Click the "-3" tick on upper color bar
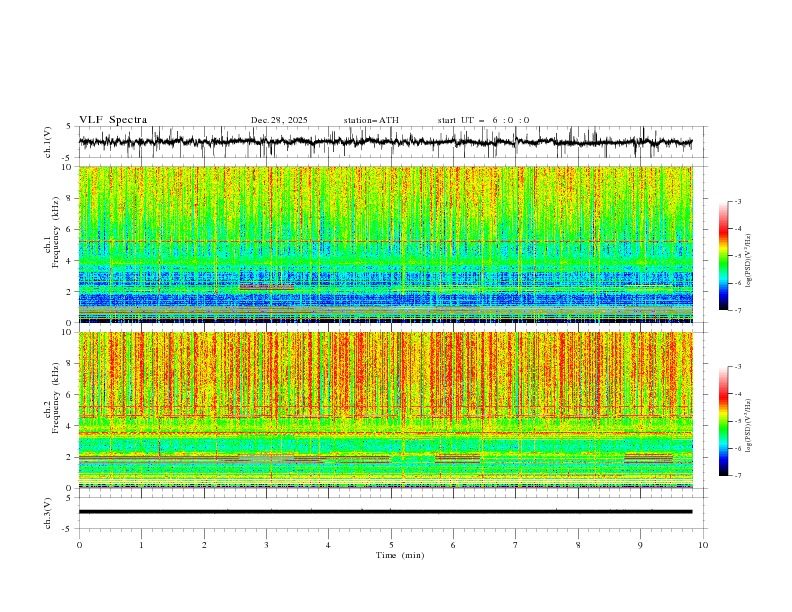Image resolution: width=792 pixels, height=612 pixels. point(737,201)
